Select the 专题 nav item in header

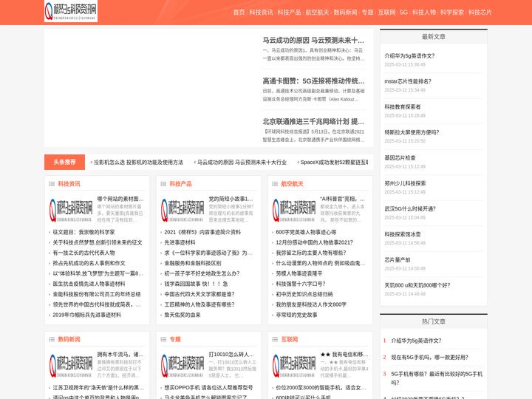[x=367, y=13]
